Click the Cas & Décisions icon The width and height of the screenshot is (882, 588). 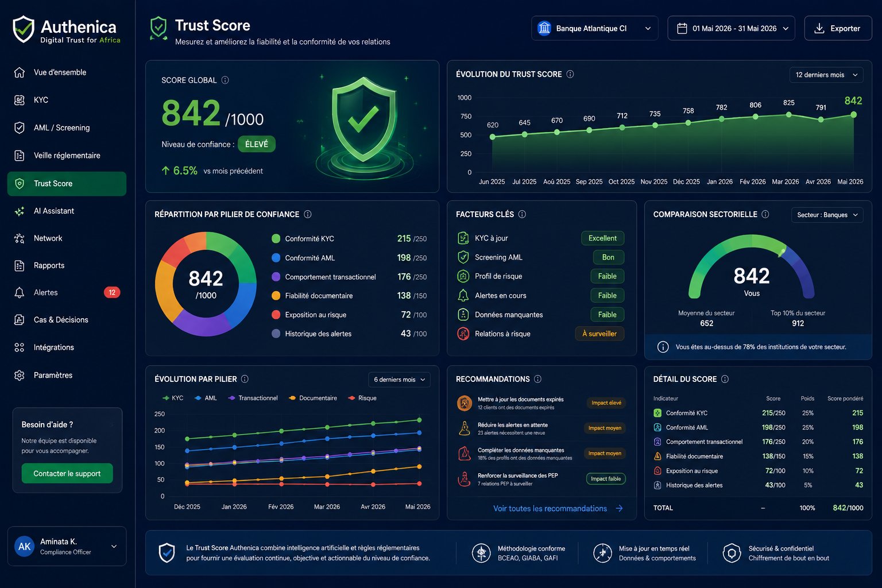[20, 320]
